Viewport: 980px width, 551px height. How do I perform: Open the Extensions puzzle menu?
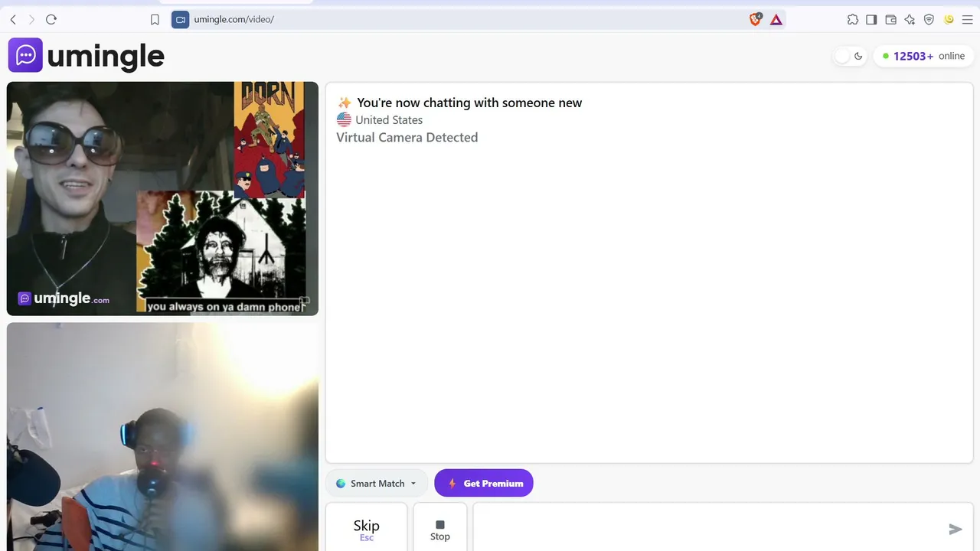point(853,20)
